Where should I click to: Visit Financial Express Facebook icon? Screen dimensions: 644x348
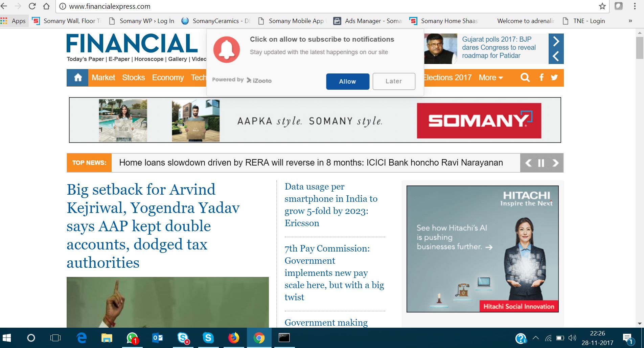[x=542, y=78]
